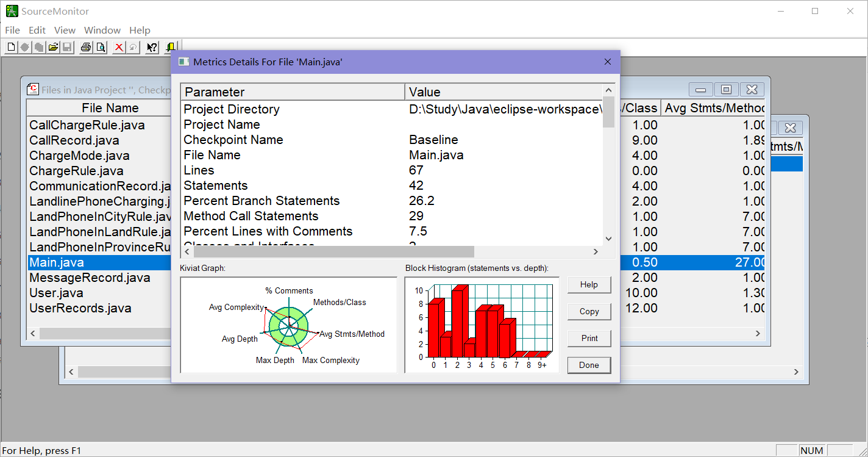Image resolution: width=868 pixels, height=457 pixels.
Task: Select ChargeMode.java in file list
Action: point(79,156)
